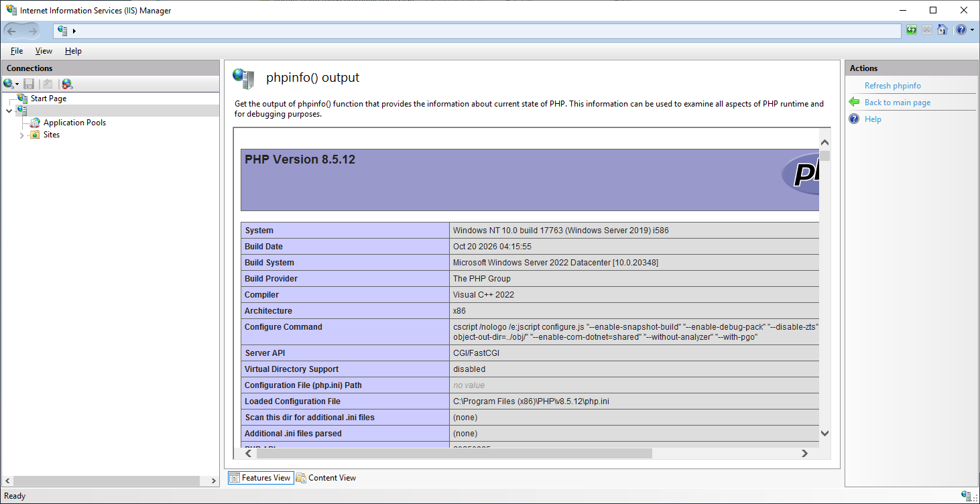Click Refresh phpinfo in Actions
This screenshot has height=504, width=980.
click(892, 86)
